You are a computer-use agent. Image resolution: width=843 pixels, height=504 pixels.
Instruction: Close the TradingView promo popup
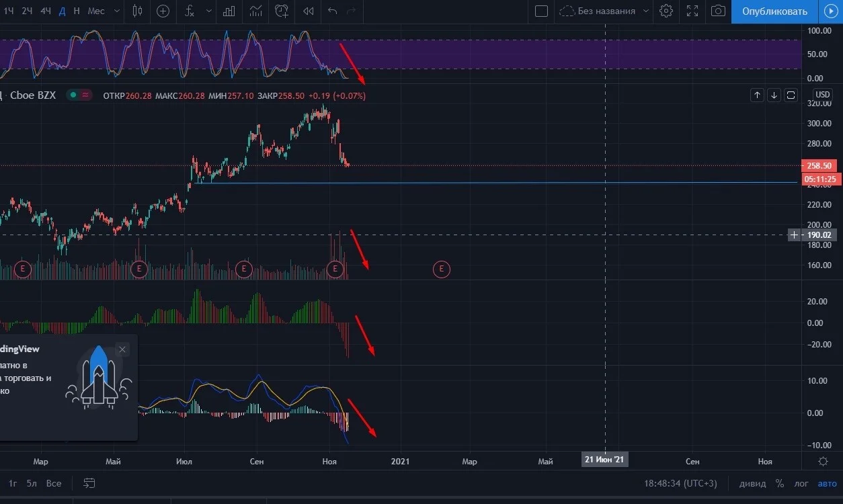(x=122, y=349)
